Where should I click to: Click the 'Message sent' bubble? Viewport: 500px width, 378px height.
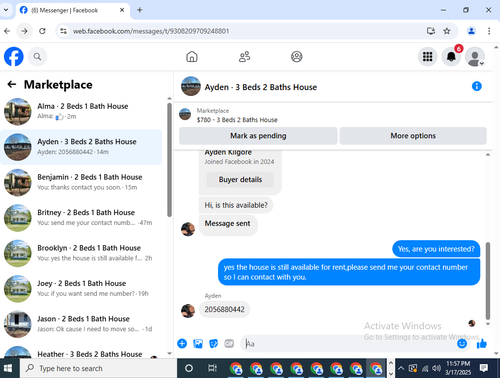click(x=228, y=224)
